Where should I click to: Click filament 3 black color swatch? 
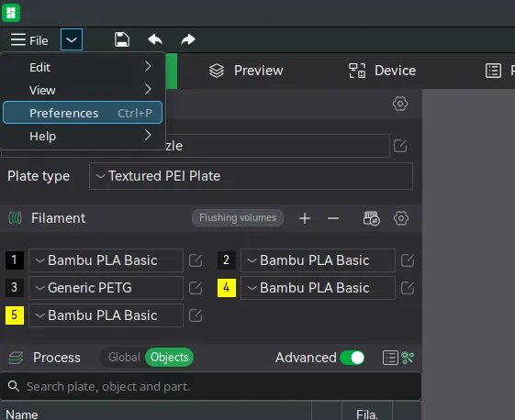15,288
